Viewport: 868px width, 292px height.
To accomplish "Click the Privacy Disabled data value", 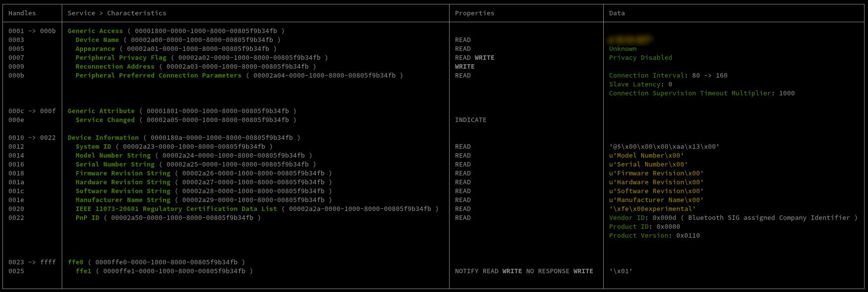I will click(640, 58).
